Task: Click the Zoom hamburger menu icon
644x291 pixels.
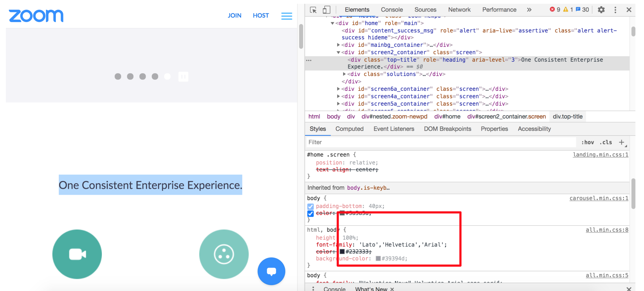Action: pos(286,16)
